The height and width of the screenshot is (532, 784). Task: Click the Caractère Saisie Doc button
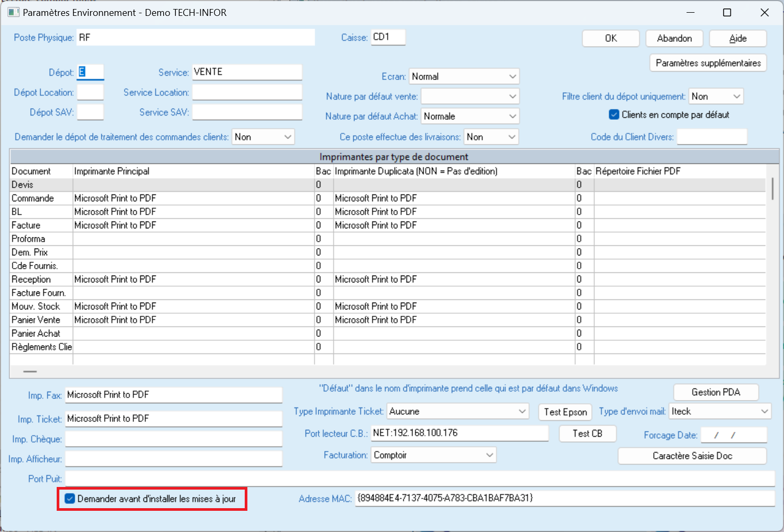coord(692,456)
